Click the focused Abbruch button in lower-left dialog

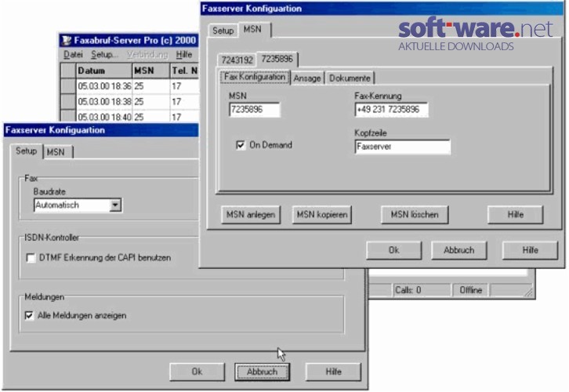point(262,372)
